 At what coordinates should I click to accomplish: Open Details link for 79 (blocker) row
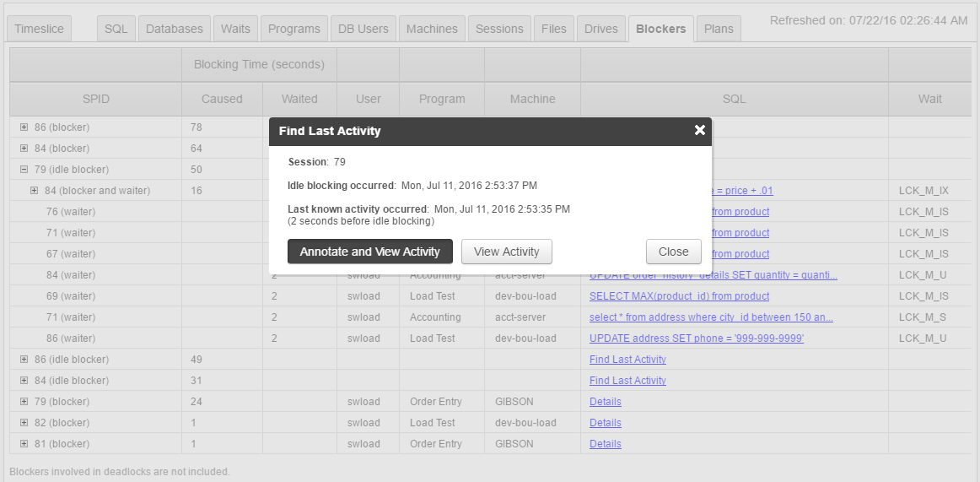605,402
